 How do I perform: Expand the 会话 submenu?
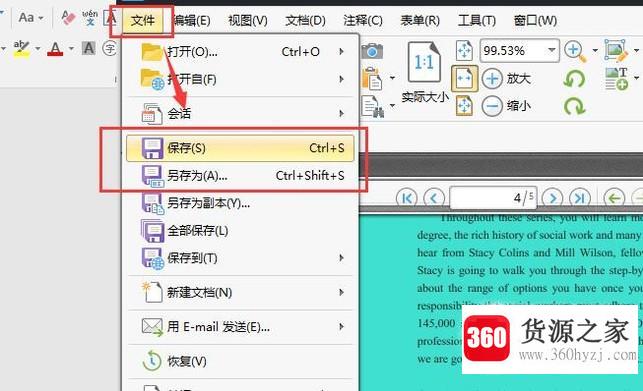pos(240,113)
